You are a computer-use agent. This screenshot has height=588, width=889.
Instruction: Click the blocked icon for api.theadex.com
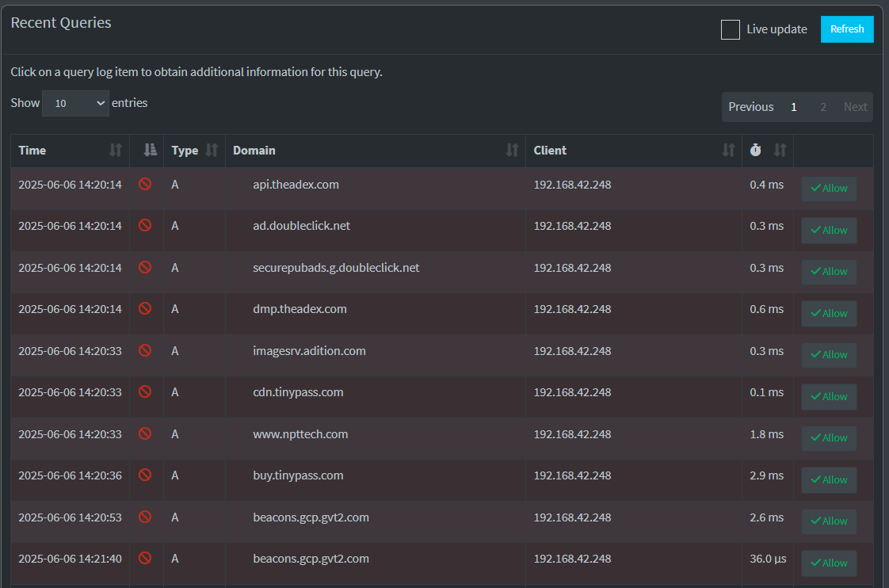pyautogui.click(x=145, y=184)
